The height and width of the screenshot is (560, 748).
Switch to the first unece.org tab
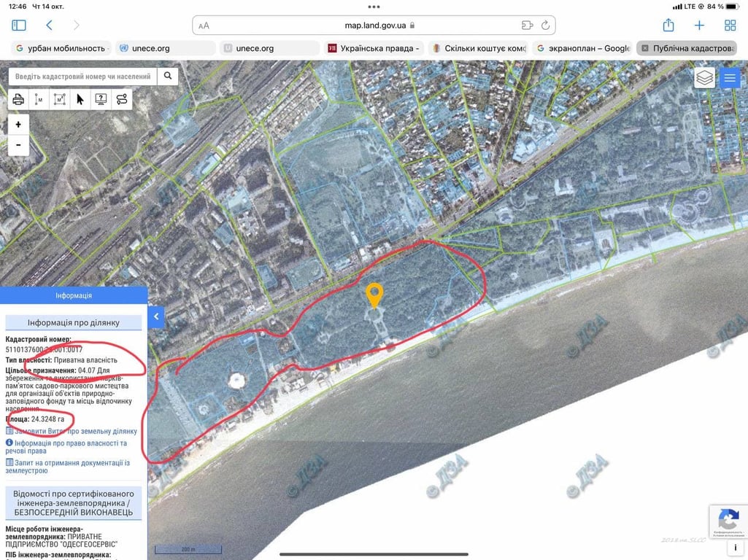coord(165,48)
